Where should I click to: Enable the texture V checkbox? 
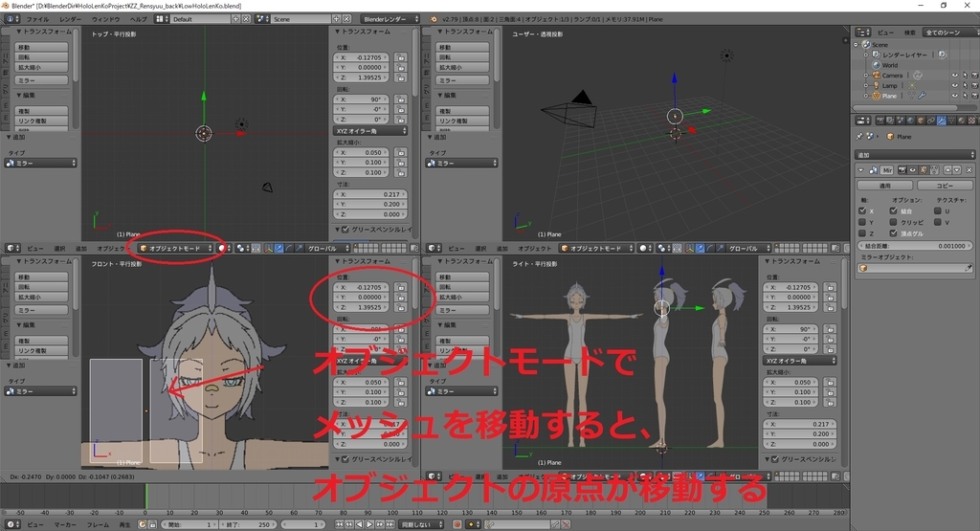tap(938, 222)
